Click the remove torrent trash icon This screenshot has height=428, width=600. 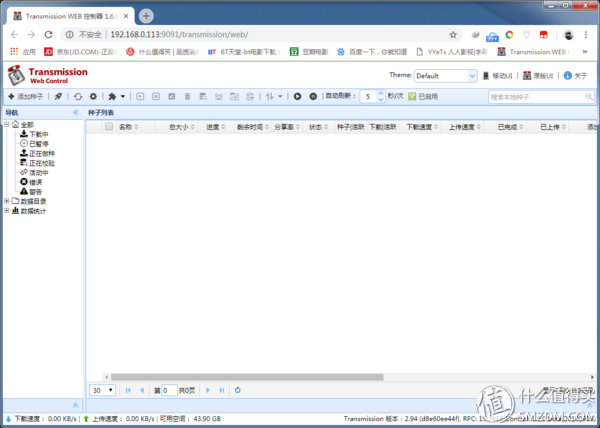click(187, 96)
